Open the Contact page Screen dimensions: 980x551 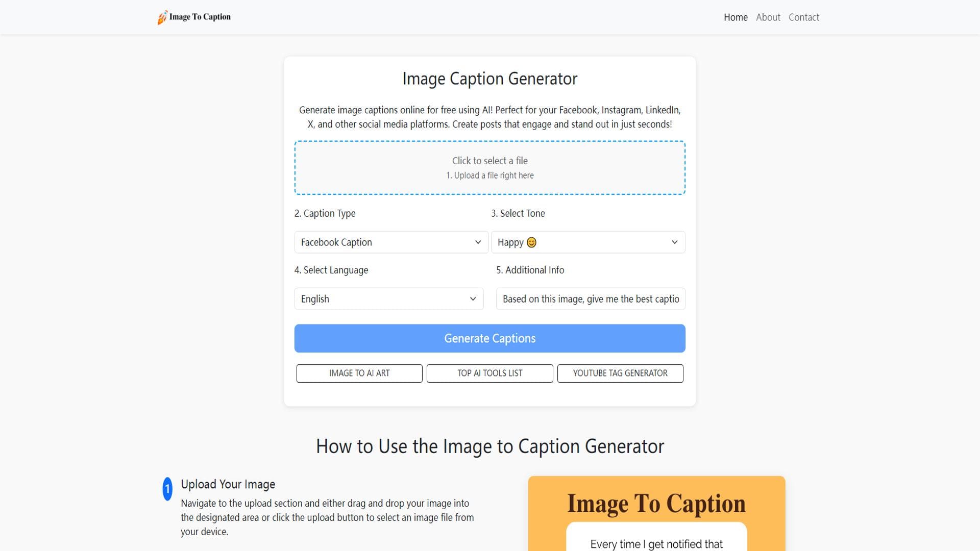[804, 17]
